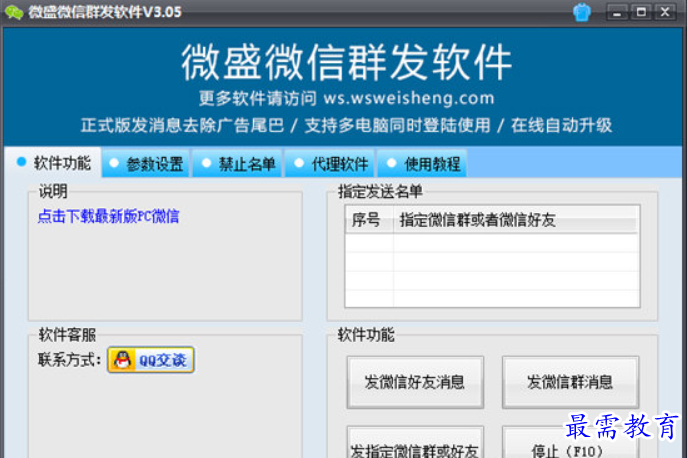Click the ws.wsweisheng.com website text in banner
This screenshot has width=687, height=458.
tap(409, 98)
